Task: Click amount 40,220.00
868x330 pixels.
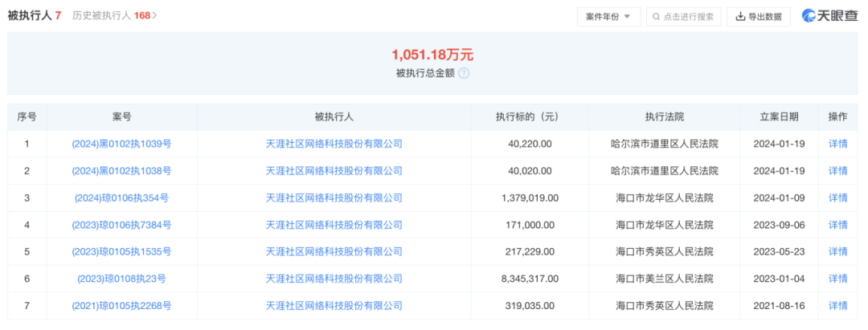Action: [530, 144]
